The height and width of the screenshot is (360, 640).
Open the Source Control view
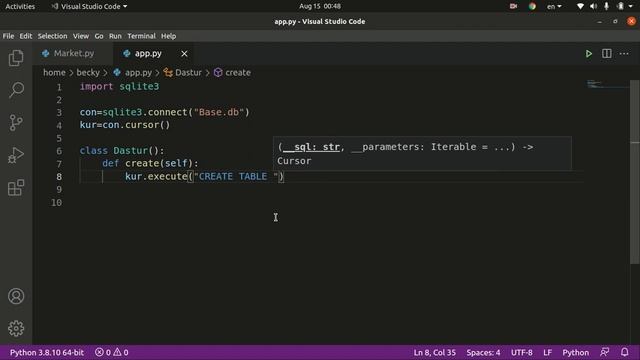coord(16,122)
